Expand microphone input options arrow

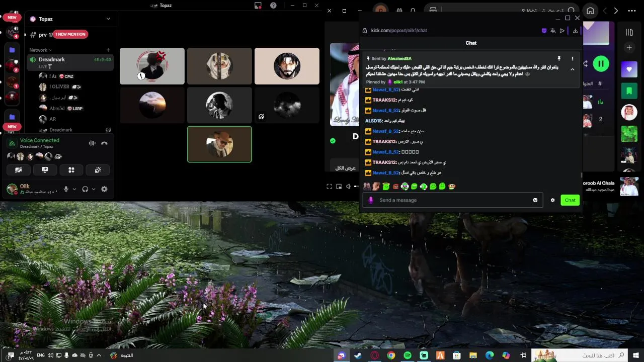[74, 189]
